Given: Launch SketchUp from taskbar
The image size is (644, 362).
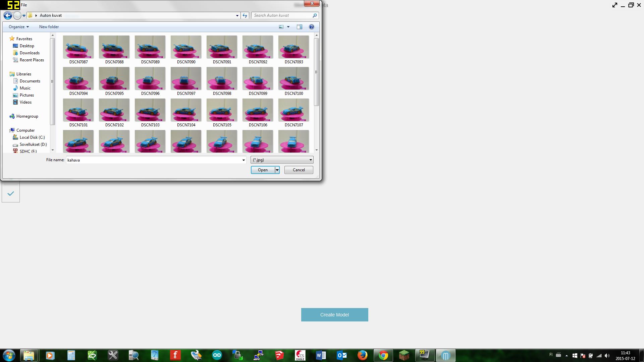Looking at the screenshot, I should [x=279, y=355].
